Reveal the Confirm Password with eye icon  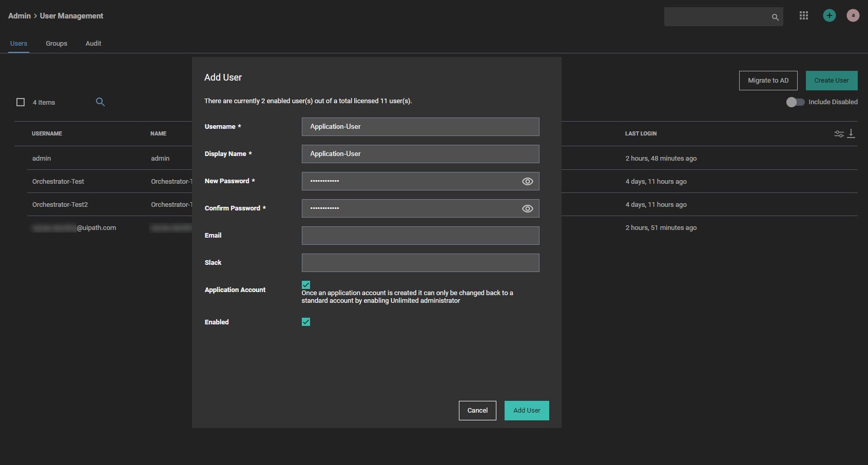[527, 209]
